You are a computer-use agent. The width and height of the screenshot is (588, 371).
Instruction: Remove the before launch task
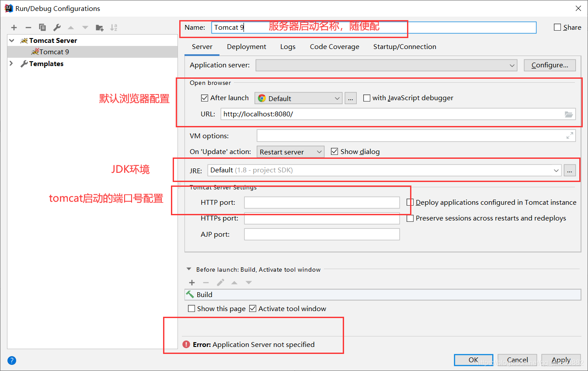[x=206, y=283]
